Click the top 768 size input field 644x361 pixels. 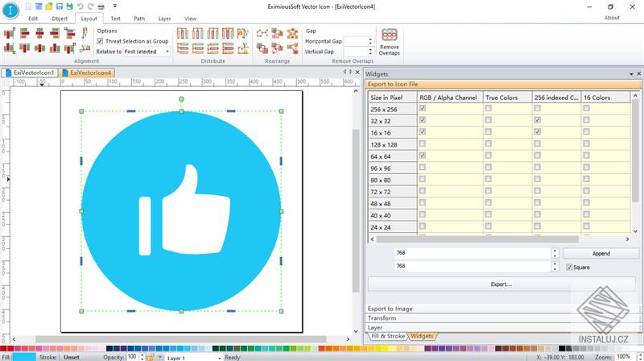pos(473,253)
